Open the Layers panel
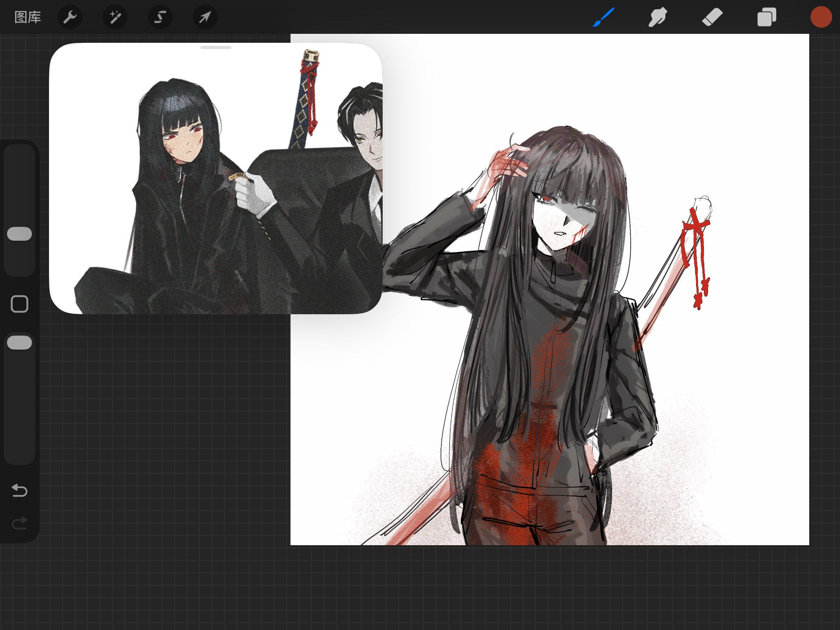This screenshot has height=630, width=840. 766,17
